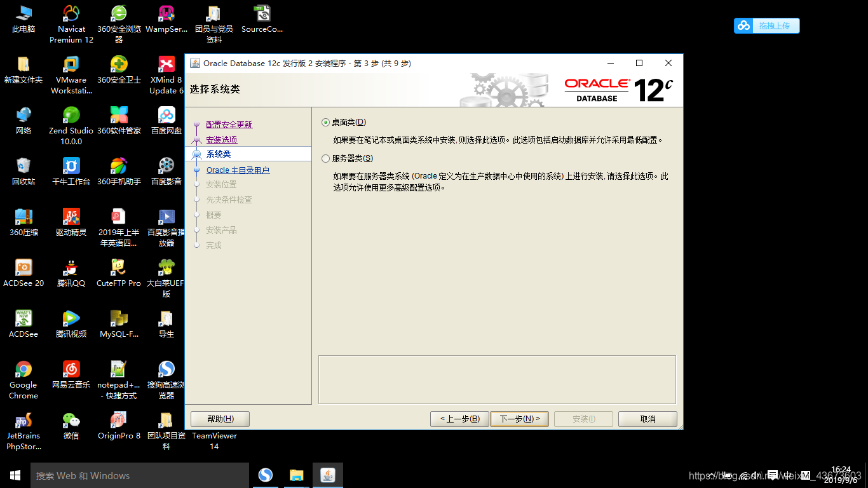Open 360安全卫士 desktop icon
Viewport: 868px width, 488px height.
point(119,71)
